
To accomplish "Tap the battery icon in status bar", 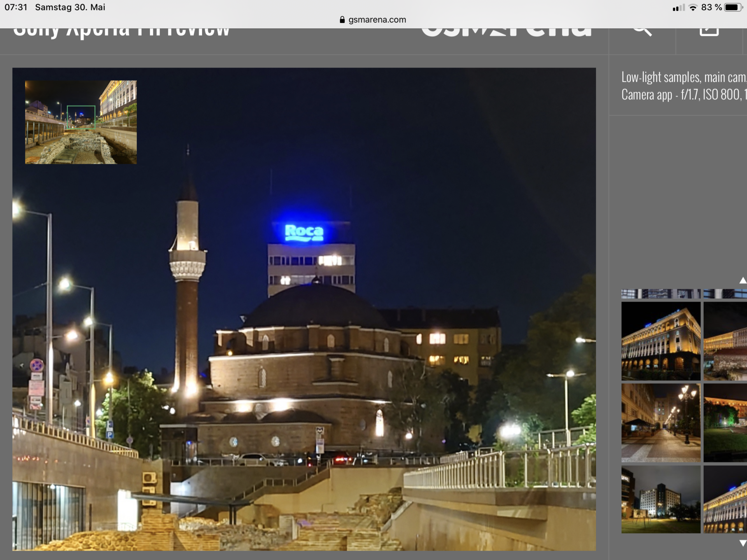I will (x=733, y=7).
